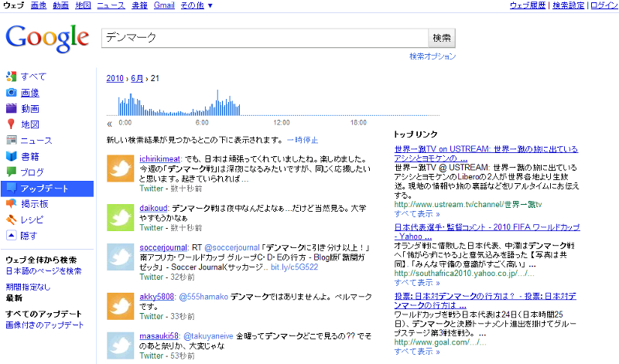Click the book icon for 書籍
This screenshot has width=619, height=364.
pyautogui.click(x=11, y=156)
